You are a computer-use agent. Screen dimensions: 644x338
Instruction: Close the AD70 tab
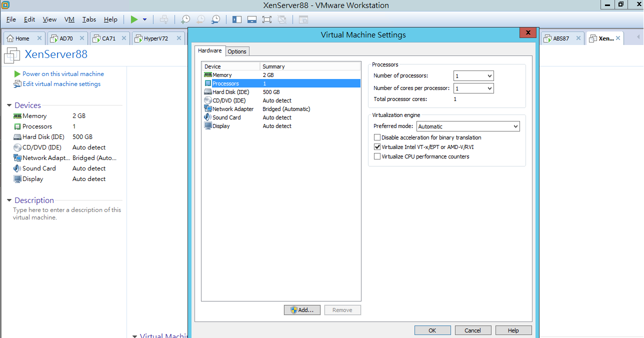[81, 38]
